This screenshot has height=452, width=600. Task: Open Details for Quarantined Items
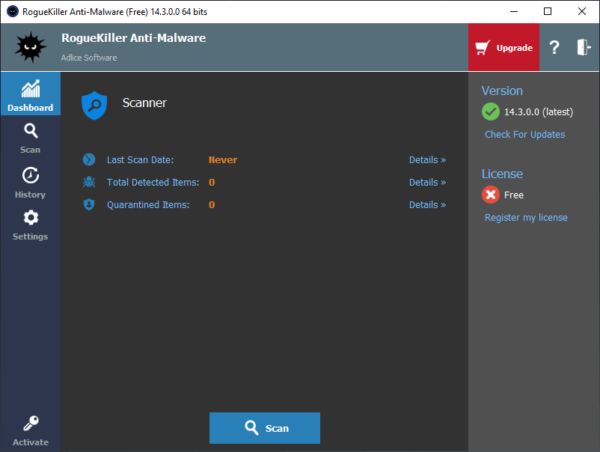point(427,205)
